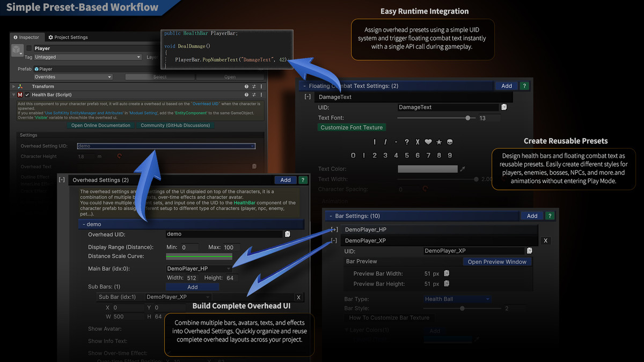
Task: Collapse the DamageText preset bracket
Action: pyautogui.click(x=308, y=97)
